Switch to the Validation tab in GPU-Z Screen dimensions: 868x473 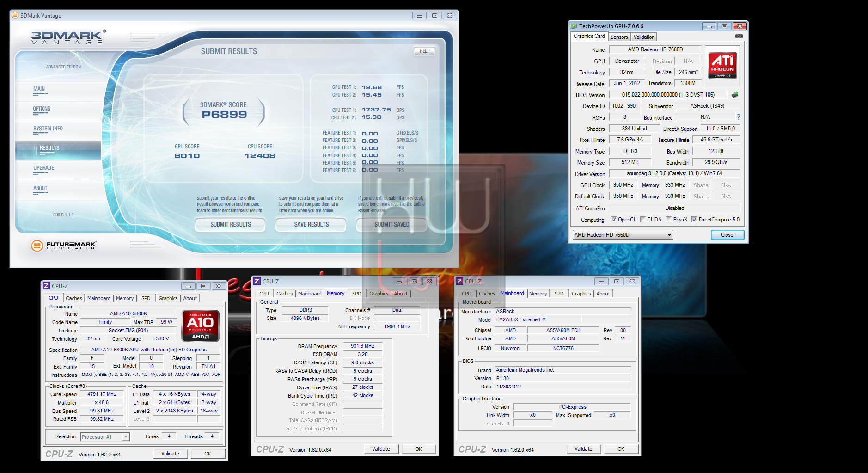(x=644, y=37)
